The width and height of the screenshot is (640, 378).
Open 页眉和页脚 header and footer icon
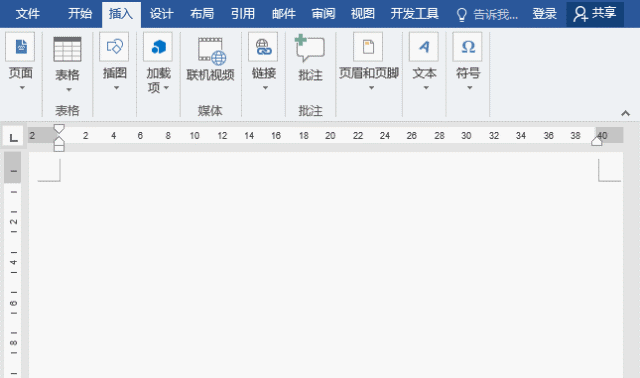(368, 47)
